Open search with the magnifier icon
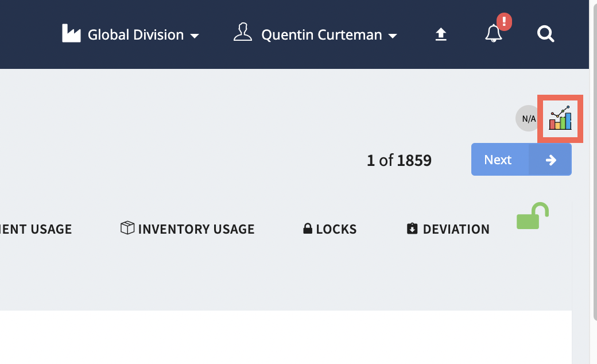Screen dimensions: 597x364 click(x=545, y=34)
